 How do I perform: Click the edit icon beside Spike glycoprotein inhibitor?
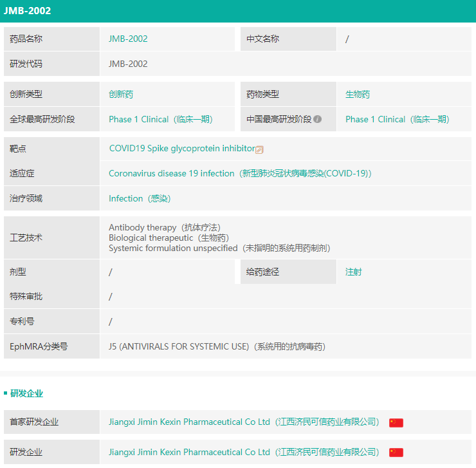[x=260, y=149]
